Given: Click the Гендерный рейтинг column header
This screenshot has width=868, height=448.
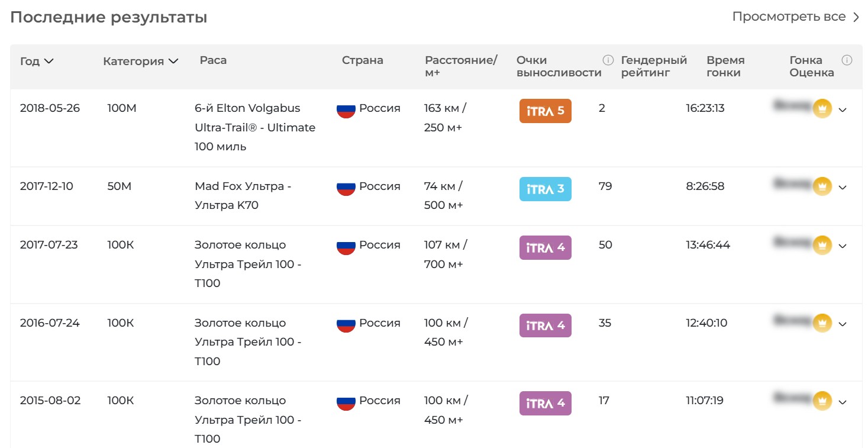Looking at the screenshot, I should point(654,66).
